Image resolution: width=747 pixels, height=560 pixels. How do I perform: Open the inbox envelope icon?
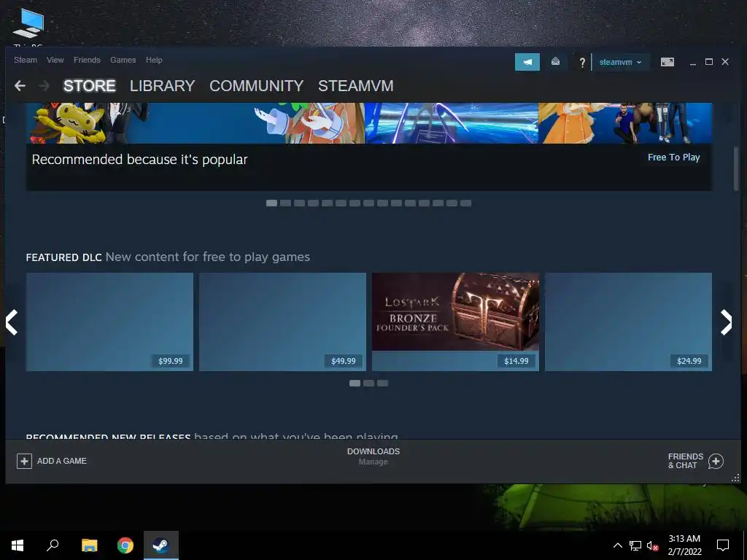coord(555,61)
